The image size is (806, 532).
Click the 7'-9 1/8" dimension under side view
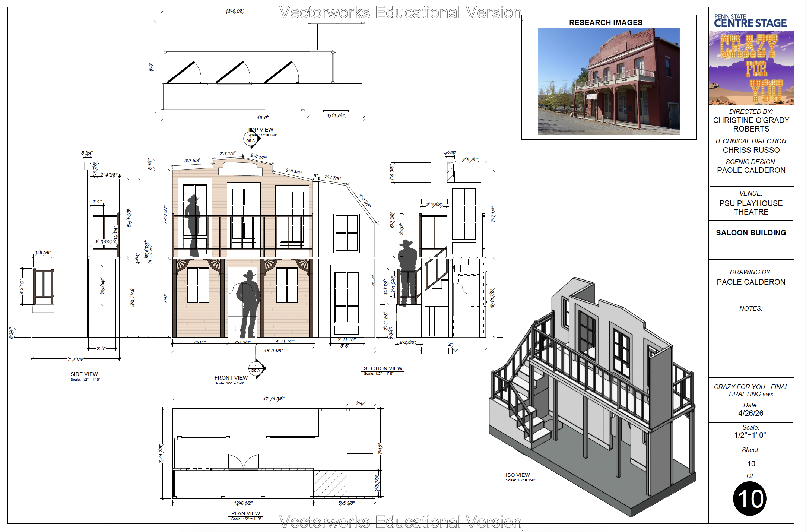coord(76,359)
